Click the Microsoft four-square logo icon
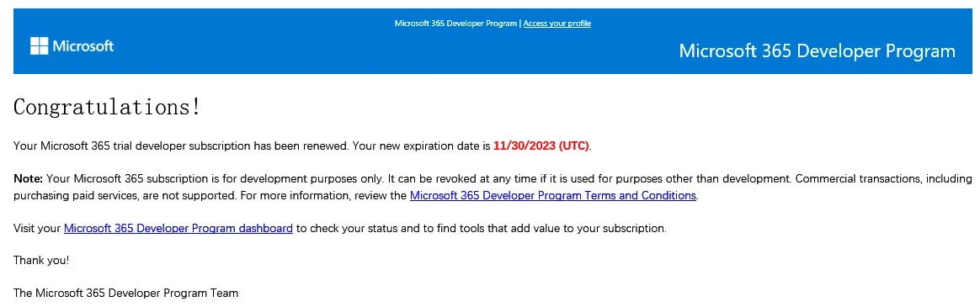The height and width of the screenshot is (307, 980). pos(40,46)
